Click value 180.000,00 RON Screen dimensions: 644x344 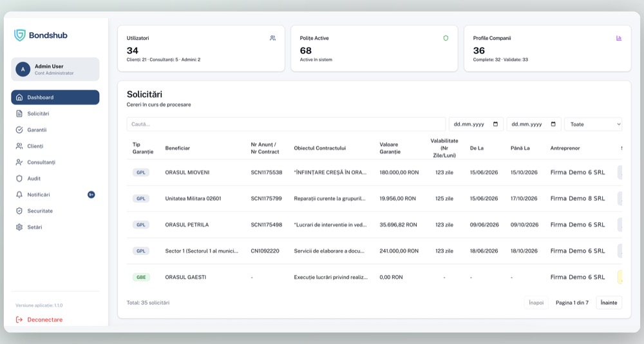pos(399,173)
